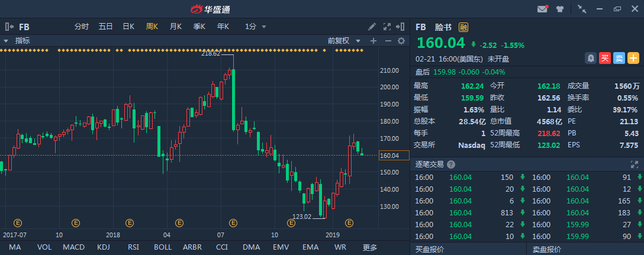Expand the chart to fullscreen
Screen dimensions: 644x255
tap(387, 27)
